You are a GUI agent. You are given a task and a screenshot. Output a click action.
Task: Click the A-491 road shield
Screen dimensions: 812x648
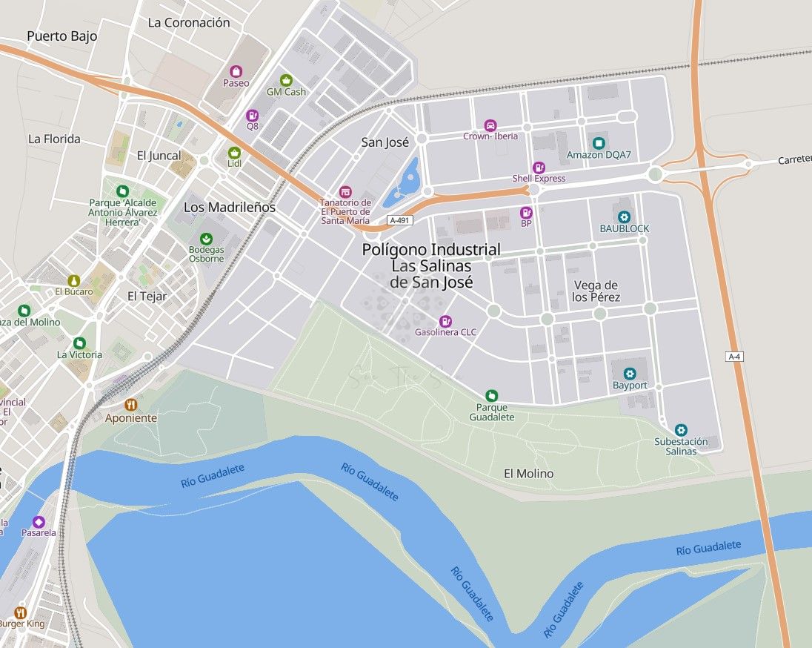click(x=400, y=220)
